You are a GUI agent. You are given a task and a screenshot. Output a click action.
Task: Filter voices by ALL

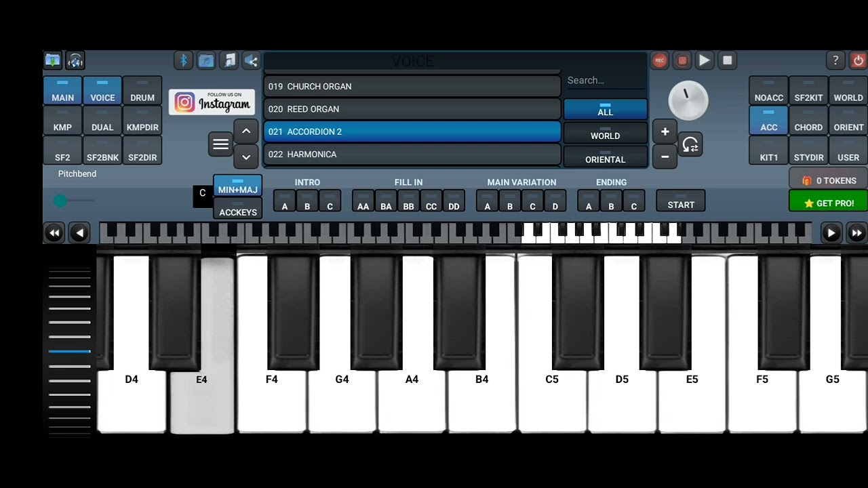tap(606, 109)
